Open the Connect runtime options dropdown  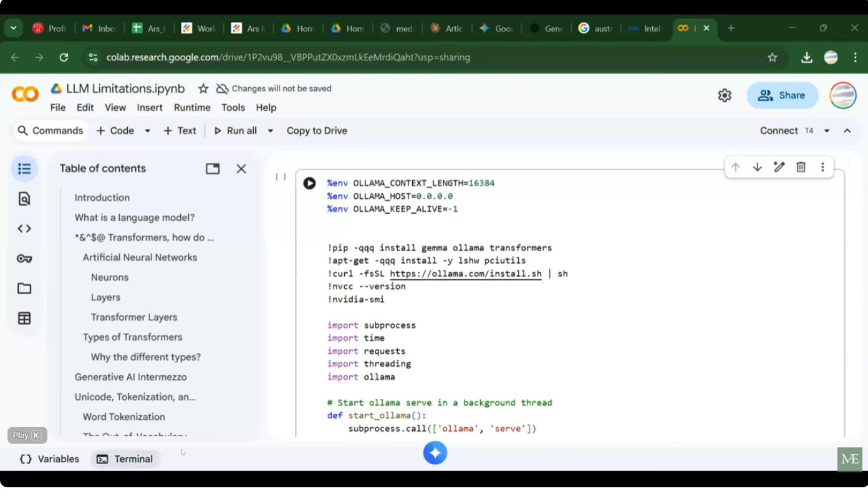tap(827, 131)
